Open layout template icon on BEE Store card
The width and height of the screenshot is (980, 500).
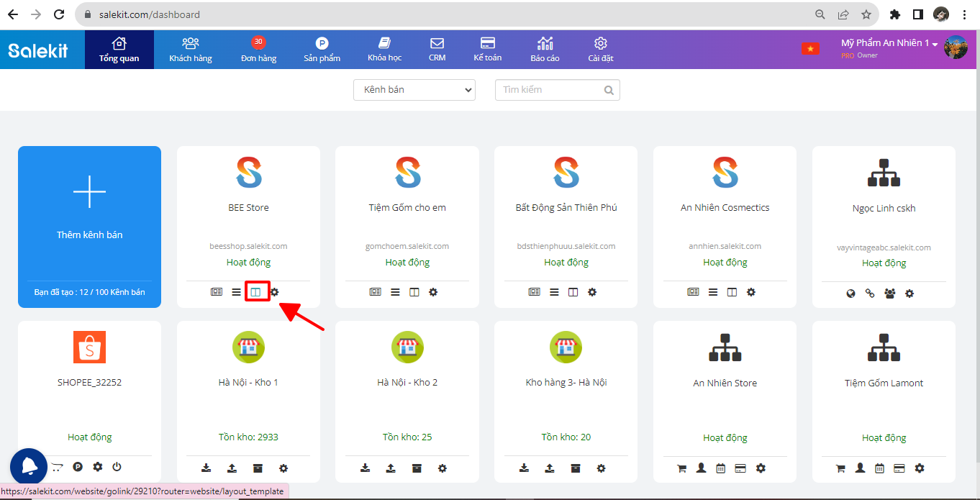coord(255,292)
